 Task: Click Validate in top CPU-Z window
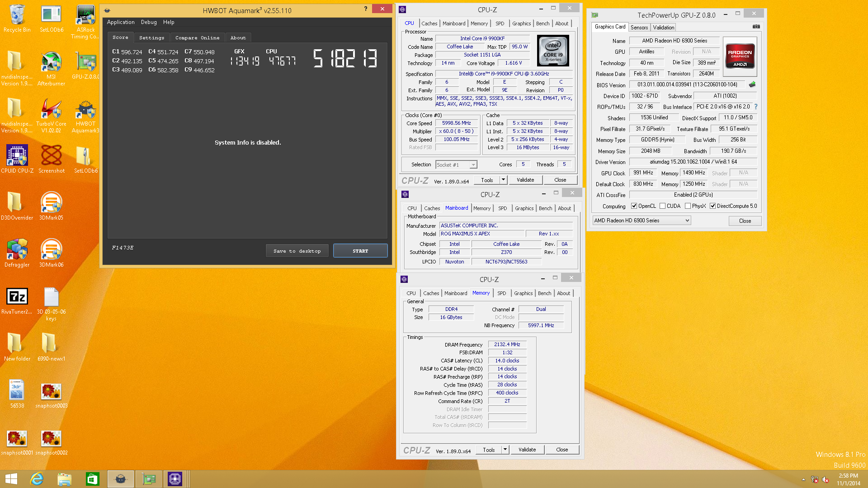tap(525, 180)
